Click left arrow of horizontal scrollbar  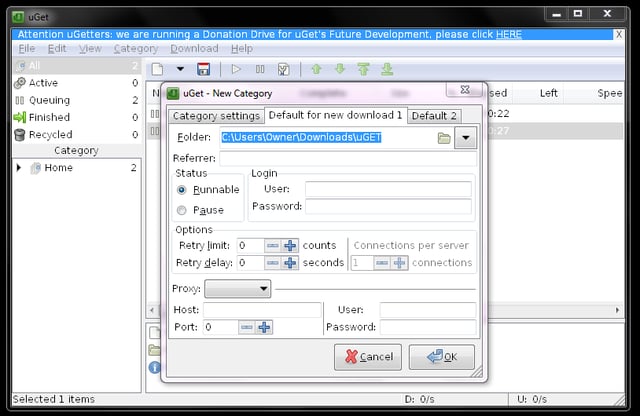coord(152,310)
